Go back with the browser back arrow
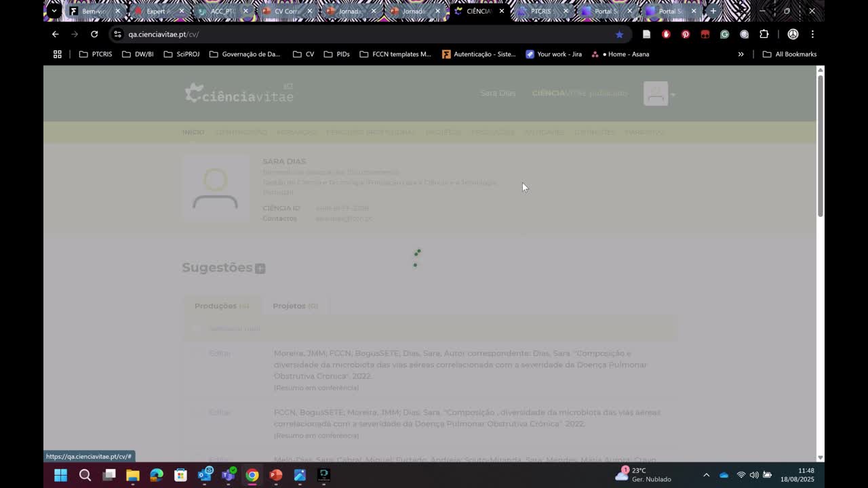 coord(56,34)
